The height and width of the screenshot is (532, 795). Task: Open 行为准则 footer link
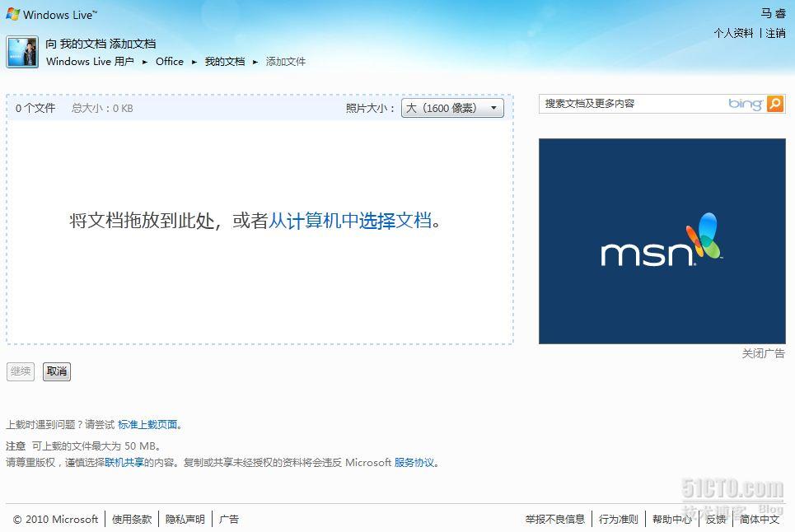pos(619,520)
